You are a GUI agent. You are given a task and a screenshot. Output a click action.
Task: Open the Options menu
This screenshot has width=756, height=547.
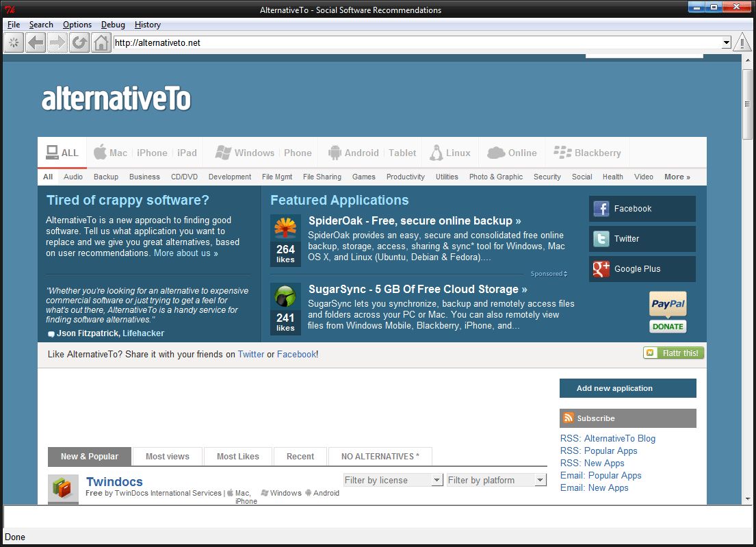(x=77, y=25)
